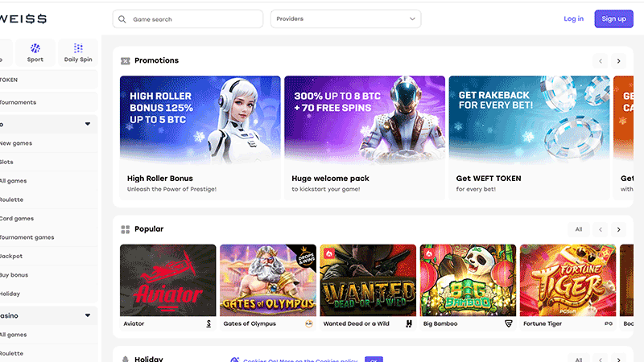Viewport: 644px width, 362px height.
Task: Click the Popular grid icon
Action: 126,229
